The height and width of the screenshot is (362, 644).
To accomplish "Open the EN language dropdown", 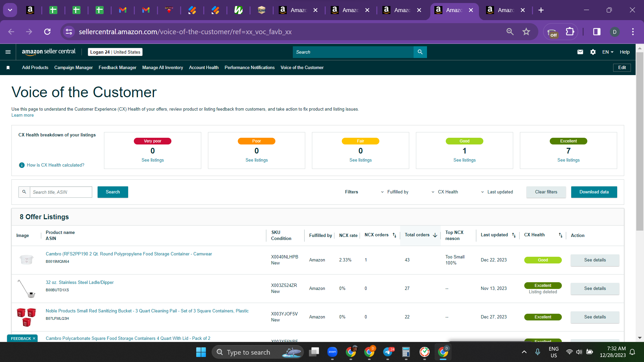I will [608, 52].
